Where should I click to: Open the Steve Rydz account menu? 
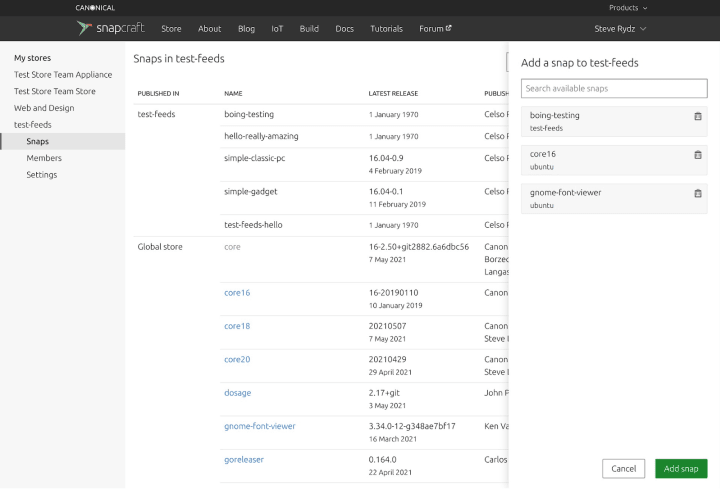(620, 28)
